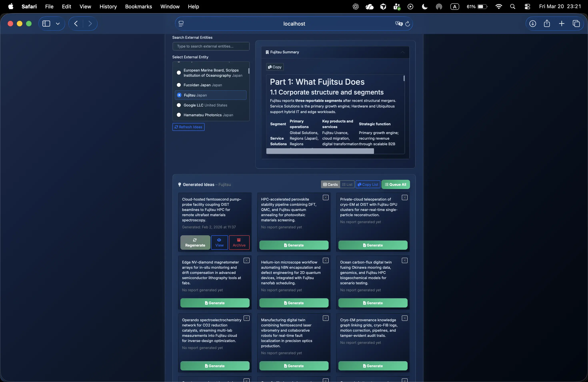Dismiss the Cryo-EM provenance knowledge graph idea card
Image resolution: width=588 pixels, height=382 pixels.
click(x=405, y=318)
